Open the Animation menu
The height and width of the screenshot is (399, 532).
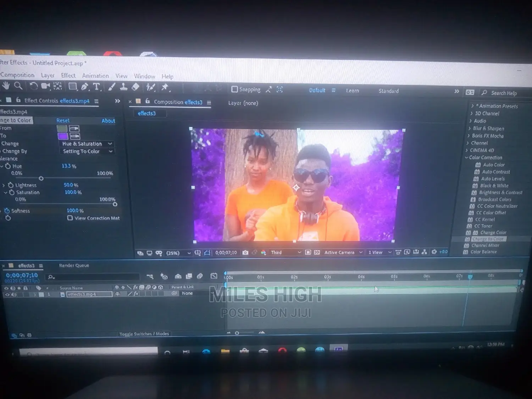(x=95, y=76)
